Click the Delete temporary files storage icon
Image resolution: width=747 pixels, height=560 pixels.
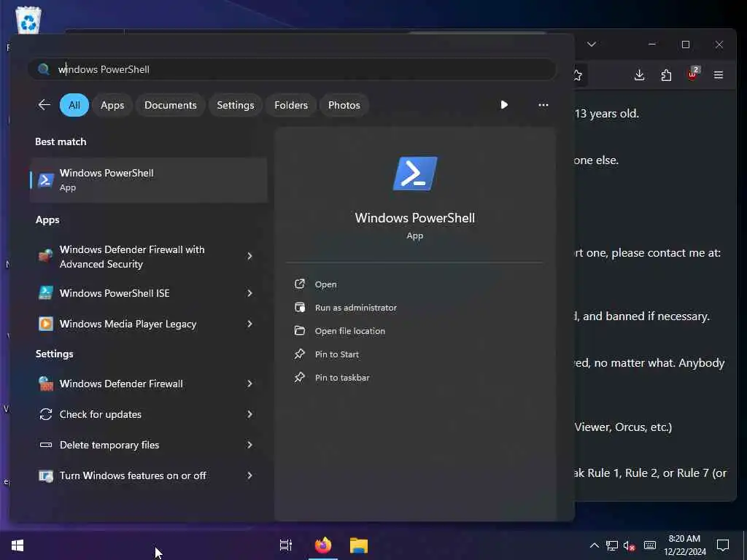(46, 445)
